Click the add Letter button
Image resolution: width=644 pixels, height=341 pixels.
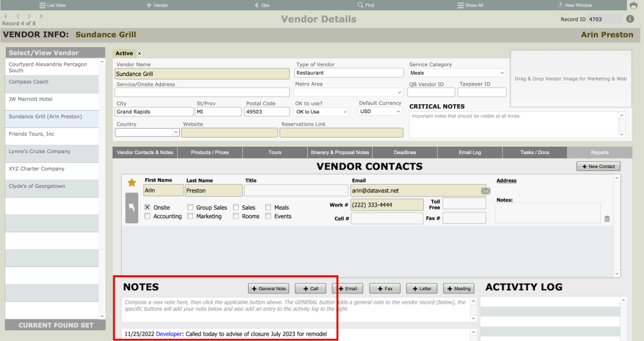click(422, 288)
